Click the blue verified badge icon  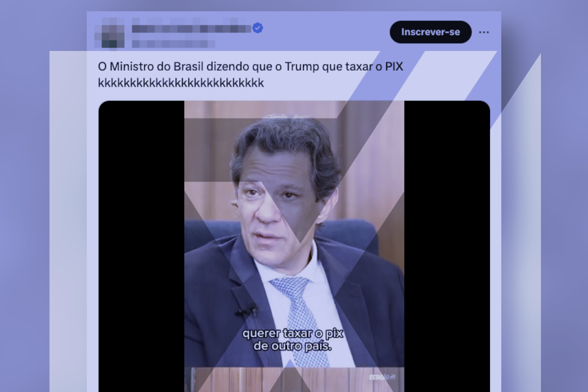click(x=258, y=28)
